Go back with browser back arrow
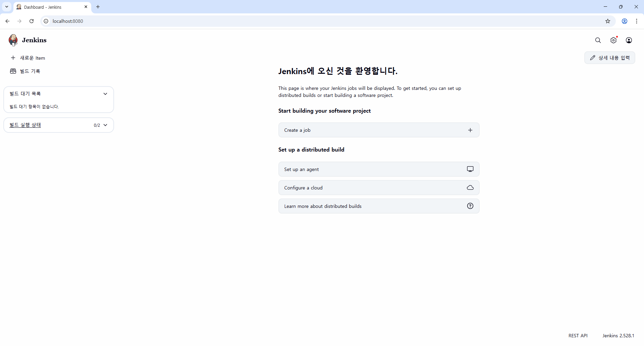644x346 pixels. coord(7,21)
